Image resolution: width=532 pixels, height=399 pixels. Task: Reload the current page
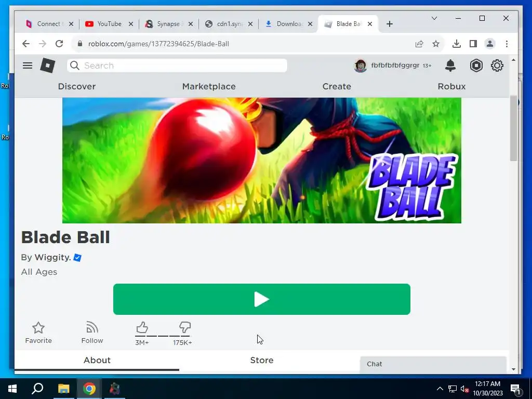[x=59, y=44]
